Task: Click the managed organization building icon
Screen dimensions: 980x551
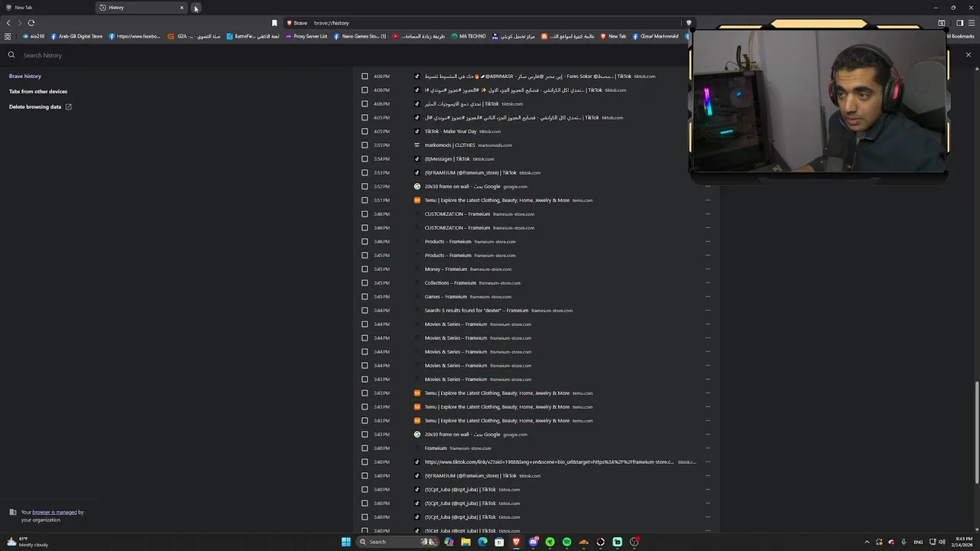Action: pyautogui.click(x=13, y=513)
